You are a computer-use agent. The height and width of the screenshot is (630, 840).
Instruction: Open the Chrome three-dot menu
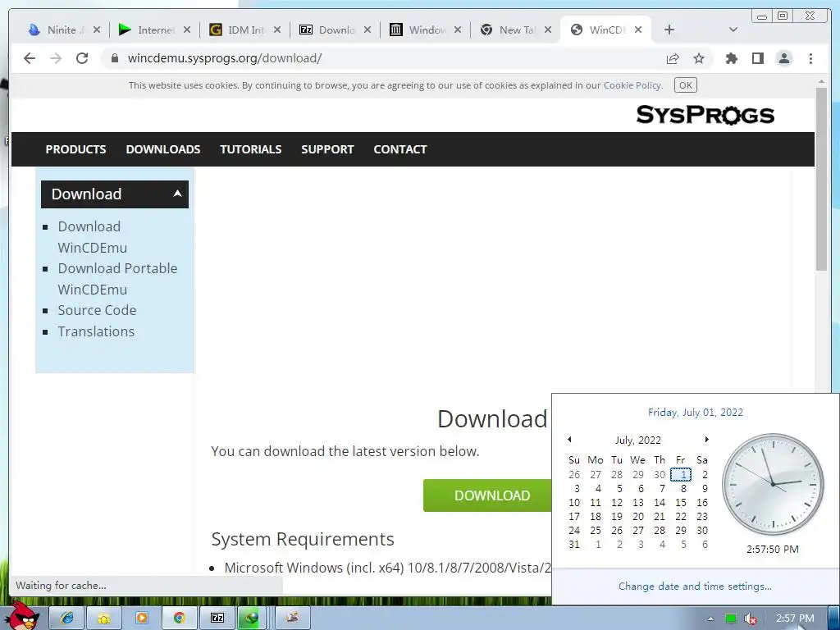[811, 58]
